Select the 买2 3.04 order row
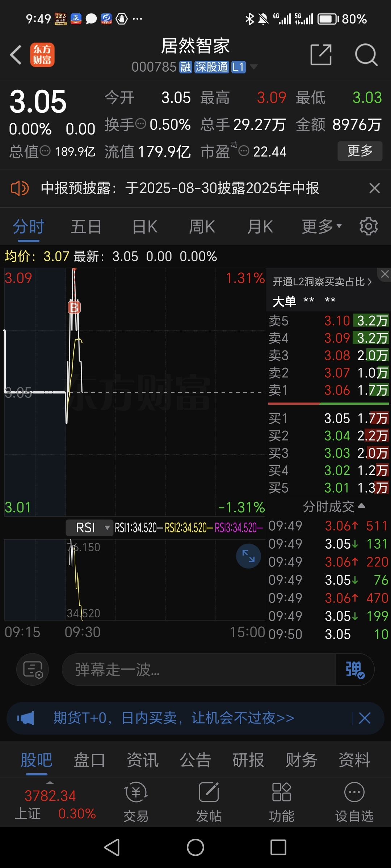Screen dimensions: 391x868 (x=328, y=436)
